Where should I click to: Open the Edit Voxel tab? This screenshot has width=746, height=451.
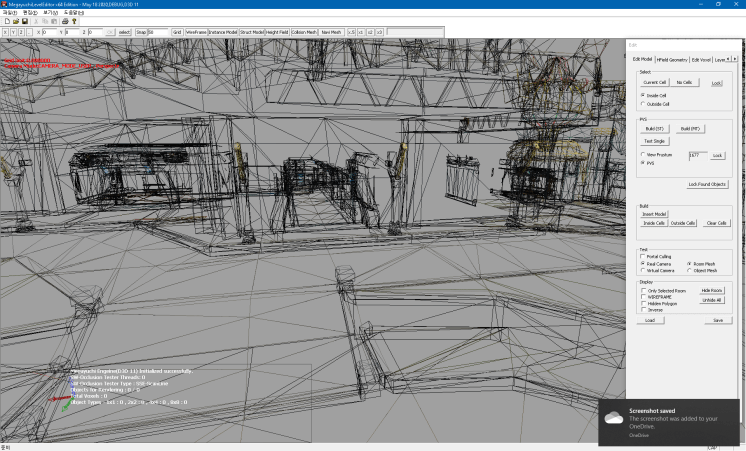[x=703, y=59]
